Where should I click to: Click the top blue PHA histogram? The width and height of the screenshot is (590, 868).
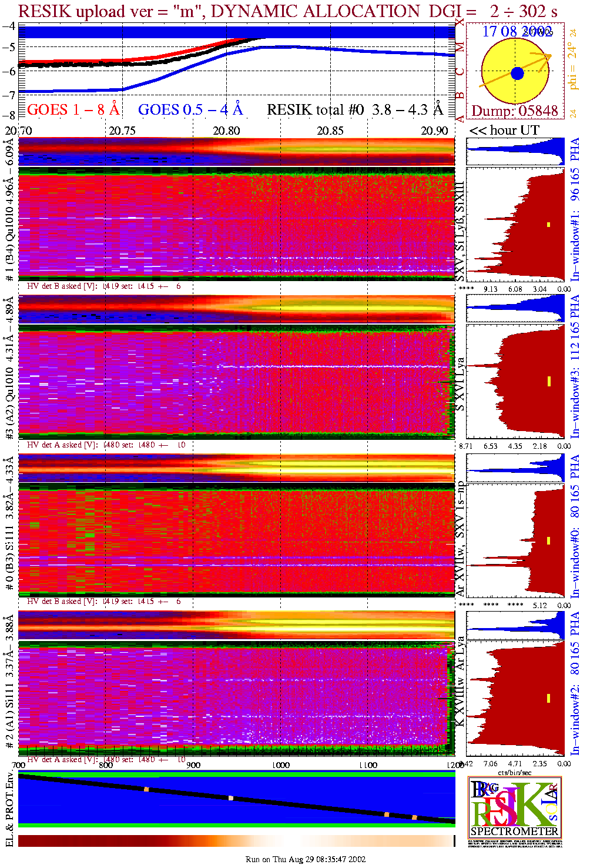point(515,151)
